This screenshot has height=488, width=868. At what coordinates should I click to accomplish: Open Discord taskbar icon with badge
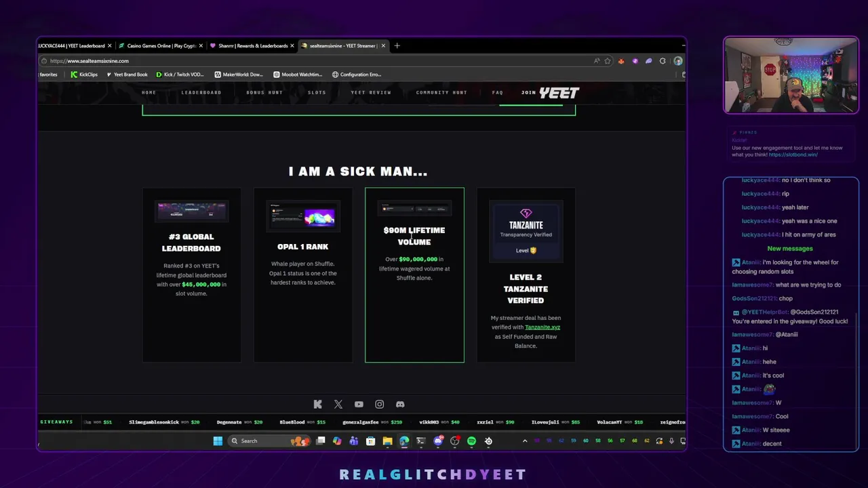(438, 441)
